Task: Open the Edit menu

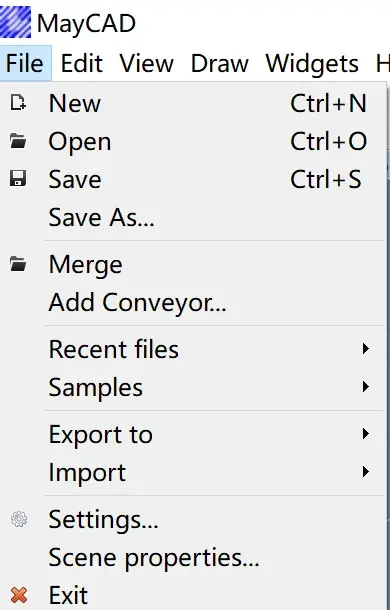Action: pyautogui.click(x=81, y=63)
